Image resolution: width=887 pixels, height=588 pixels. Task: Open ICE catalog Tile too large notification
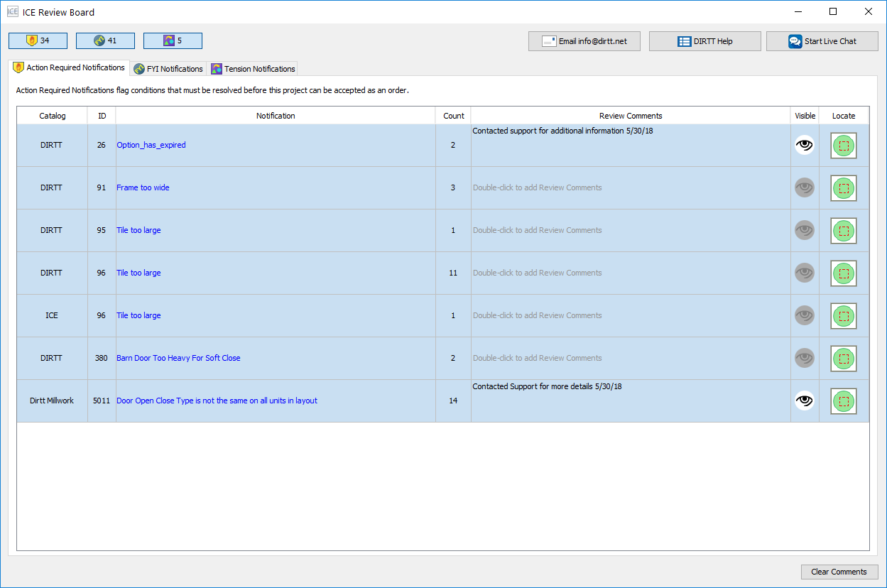pyautogui.click(x=138, y=315)
